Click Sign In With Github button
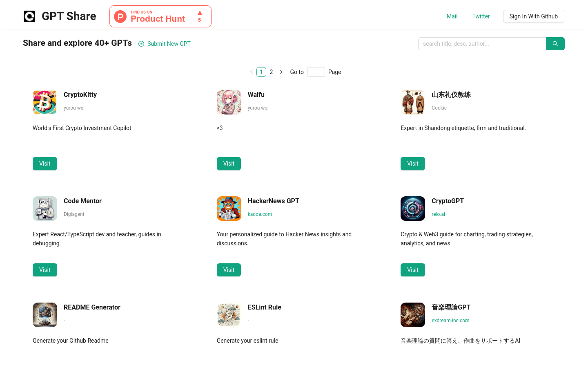The image size is (588, 368). pyautogui.click(x=534, y=16)
